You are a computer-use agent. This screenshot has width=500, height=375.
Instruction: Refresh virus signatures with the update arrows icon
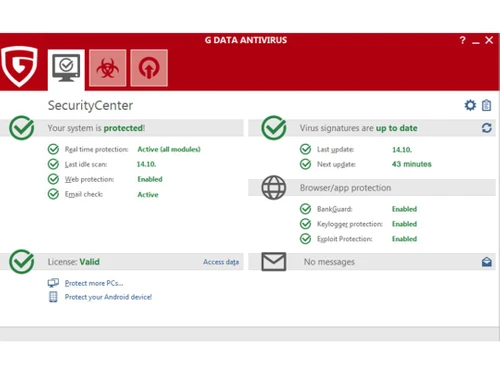click(x=486, y=128)
